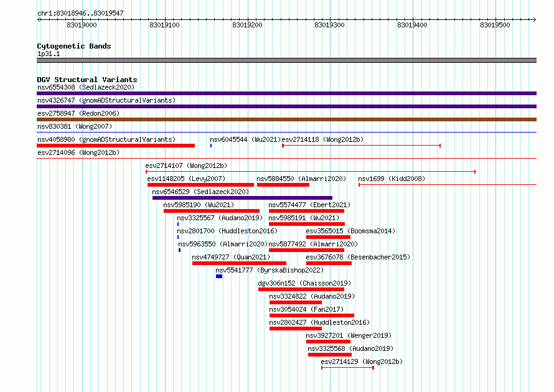Open nsv5985190 (Wu2021) variant
554x392 pixels.
point(199,205)
